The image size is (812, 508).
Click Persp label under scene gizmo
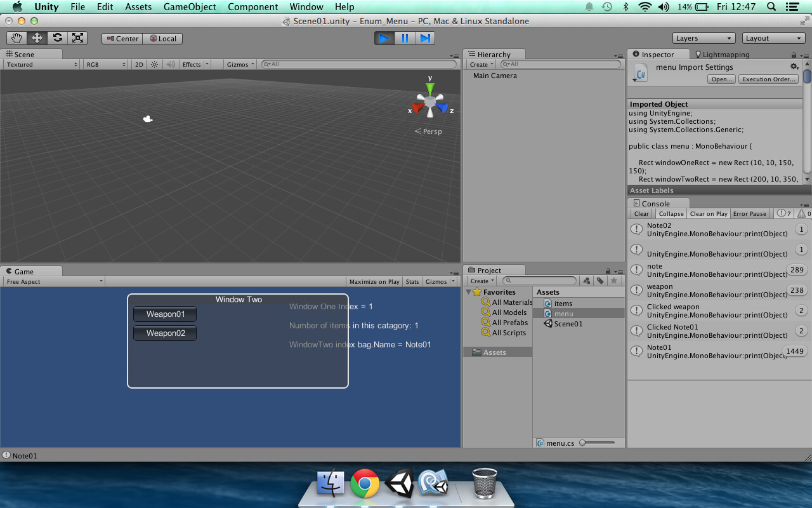pyautogui.click(x=429, y=131)
